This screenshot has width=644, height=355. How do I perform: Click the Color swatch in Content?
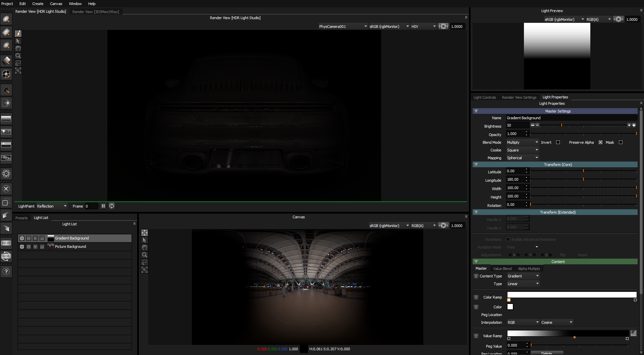tap(510, 307)
